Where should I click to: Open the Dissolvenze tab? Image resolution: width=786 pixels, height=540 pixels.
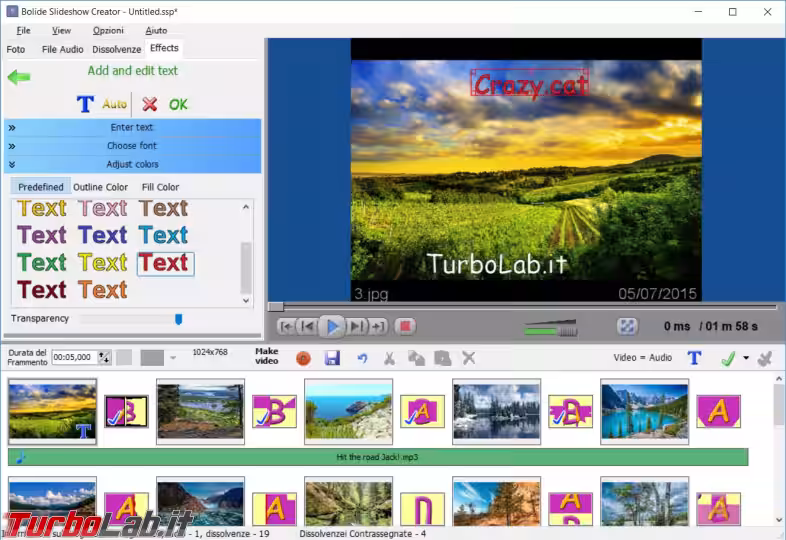(x=116, y=49)
